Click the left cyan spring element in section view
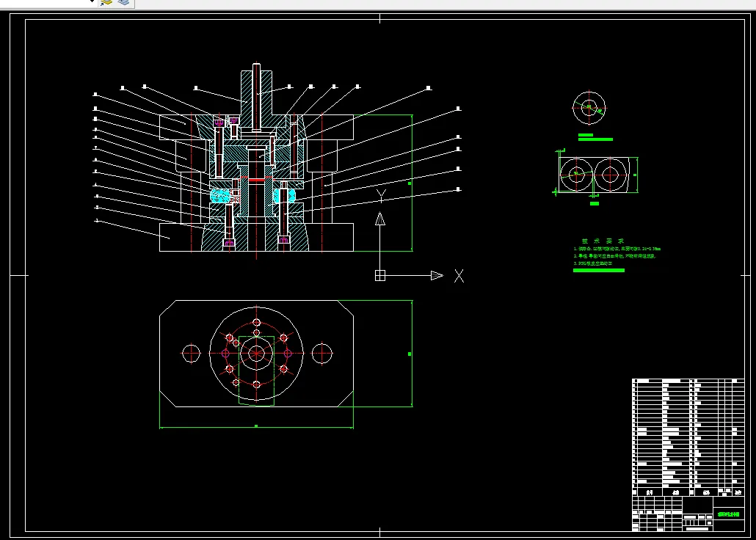 [219, 196]
